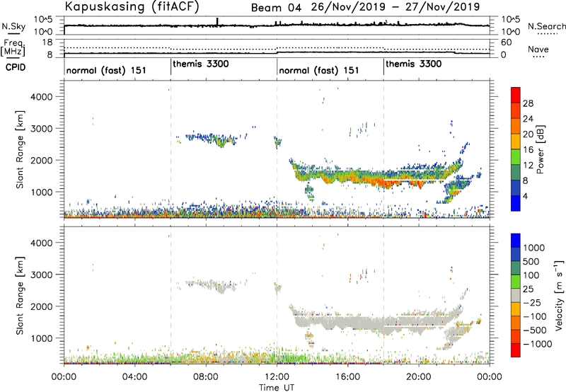Click the 'Velocity [m s⁻¹]' colorbar label

[559, 295]
